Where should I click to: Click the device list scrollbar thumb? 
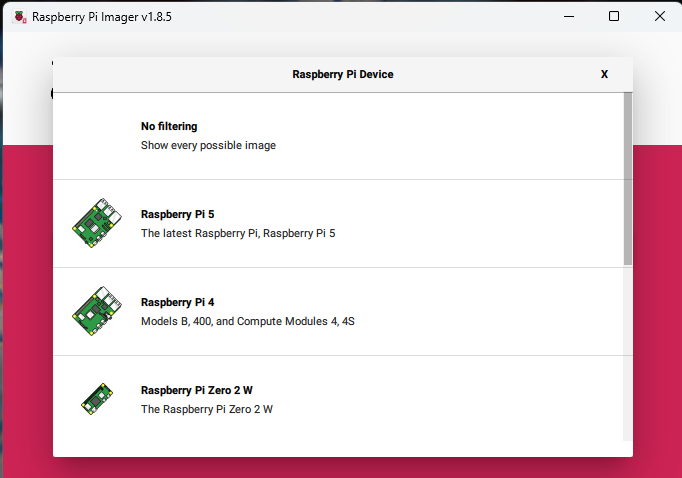tap(628, 179)
